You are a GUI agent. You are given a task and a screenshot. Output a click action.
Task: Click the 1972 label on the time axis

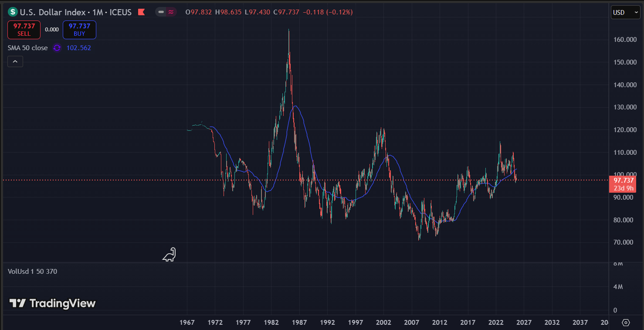click(215, 323)
